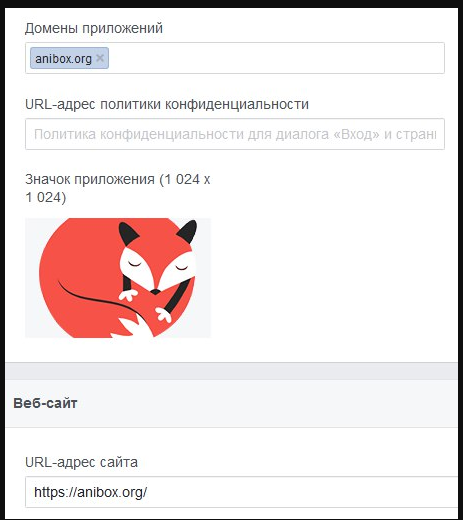463x520 pixels.
Task: Click the fox's left white paw
Action: [x=128, y=295]
